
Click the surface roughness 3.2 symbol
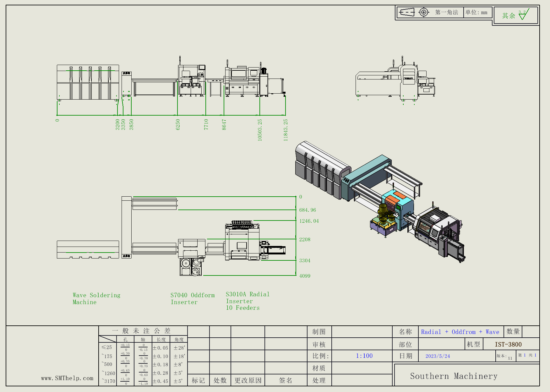point(524,14)
